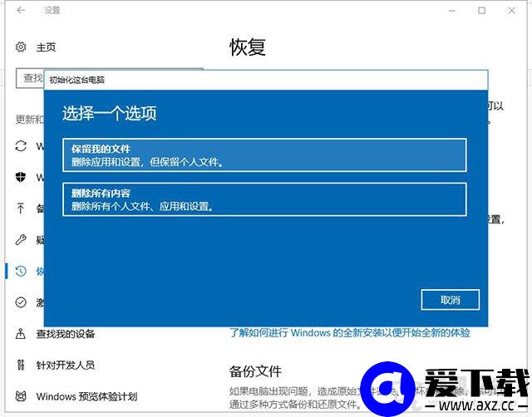Open 查找我的设备 sidebar item
This screenshot has height=417, width=532.
click(66, 334)
